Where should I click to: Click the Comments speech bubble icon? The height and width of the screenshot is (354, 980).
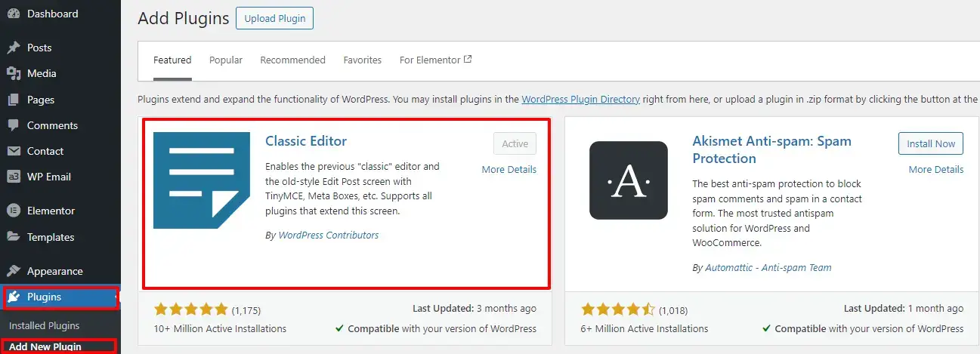[x=13, y=125]
